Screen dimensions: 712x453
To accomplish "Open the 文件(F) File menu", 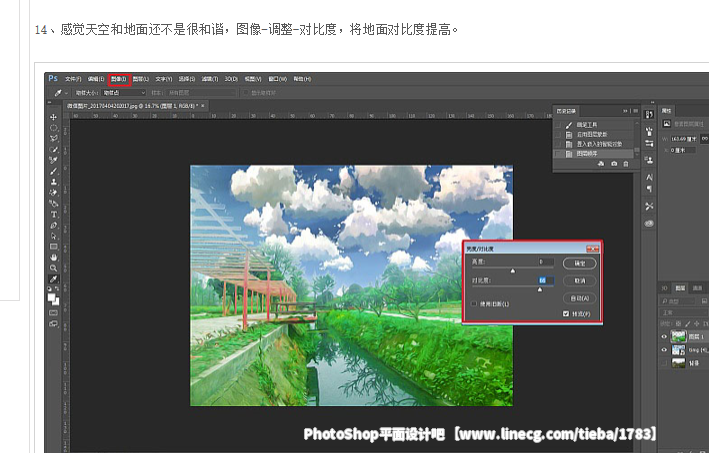I will click(x=73, y=79).
